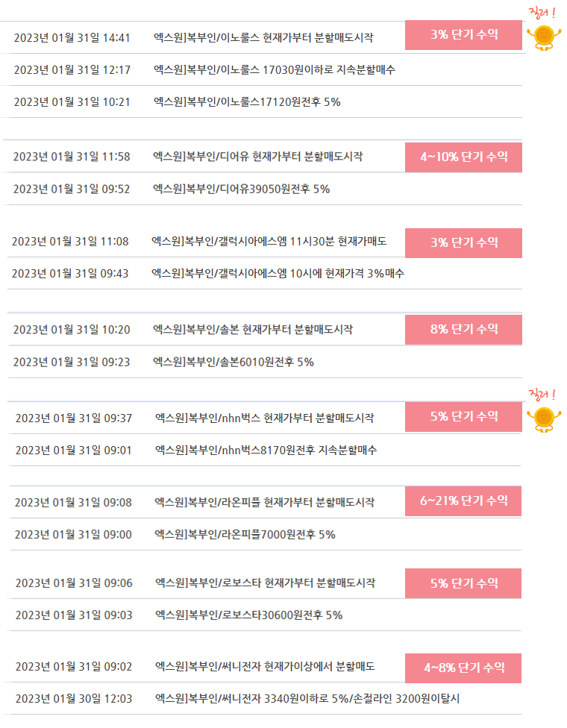Click the 8% 단기 수익 badge
Screen dimensions: 567x728
[x=463, y=330]
